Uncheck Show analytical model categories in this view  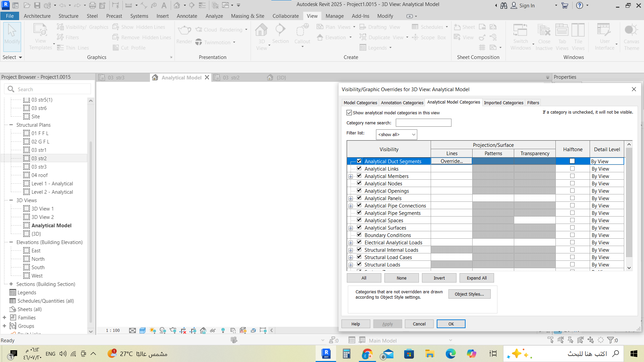click(x=349, y=113)
